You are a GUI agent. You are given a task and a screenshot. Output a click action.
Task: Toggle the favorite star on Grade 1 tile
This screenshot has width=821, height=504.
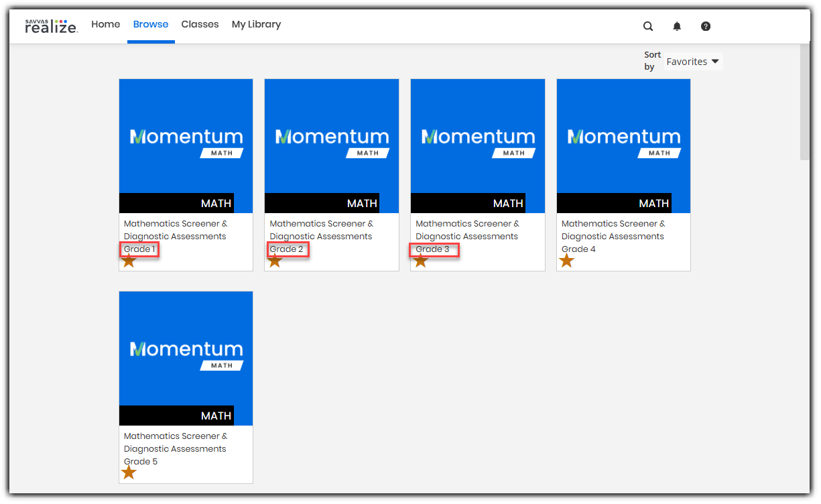click(x=129, y=260)
